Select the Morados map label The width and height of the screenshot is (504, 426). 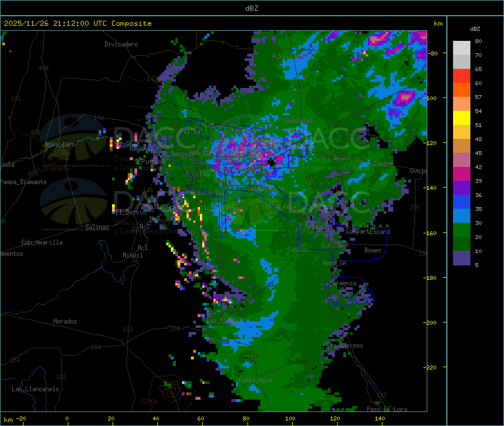pos(65,321)
